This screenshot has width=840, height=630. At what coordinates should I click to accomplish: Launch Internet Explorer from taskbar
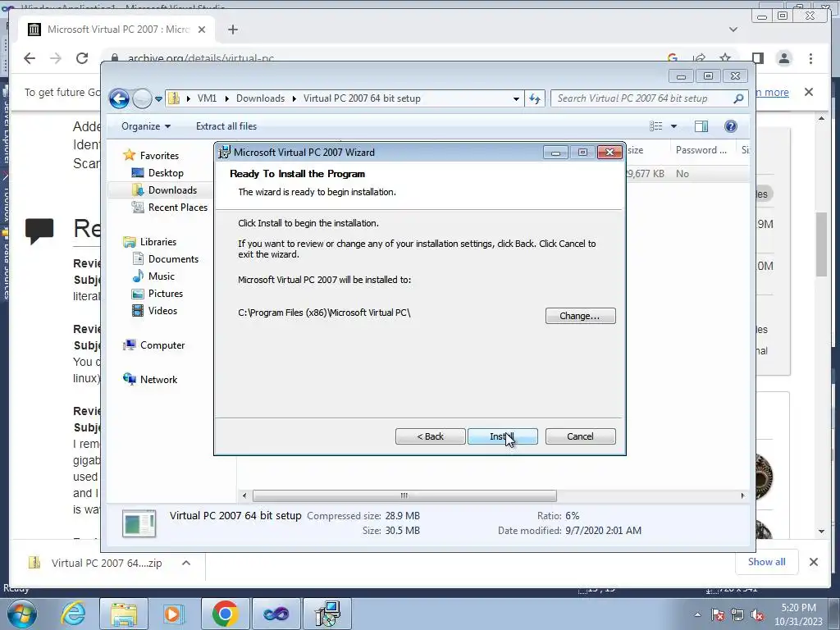tap(73, 614)
